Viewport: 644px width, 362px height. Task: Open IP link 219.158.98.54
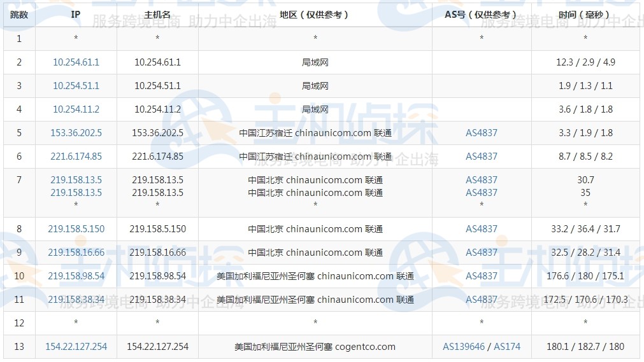coord(76,276)
